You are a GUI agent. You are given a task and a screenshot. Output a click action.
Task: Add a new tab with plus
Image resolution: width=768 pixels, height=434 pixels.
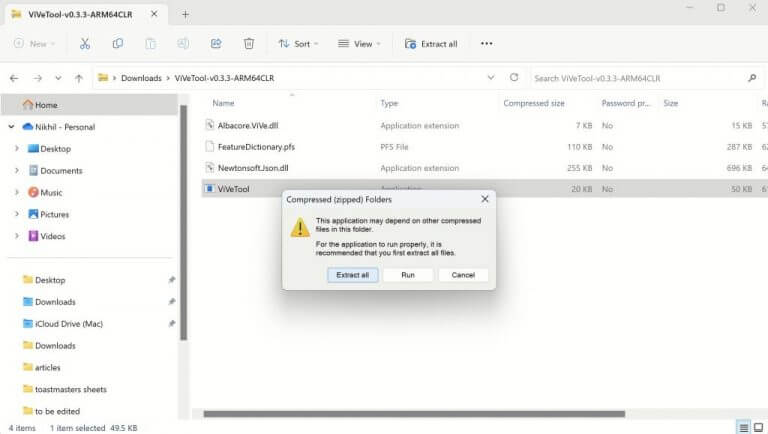(x=185, y=14)
